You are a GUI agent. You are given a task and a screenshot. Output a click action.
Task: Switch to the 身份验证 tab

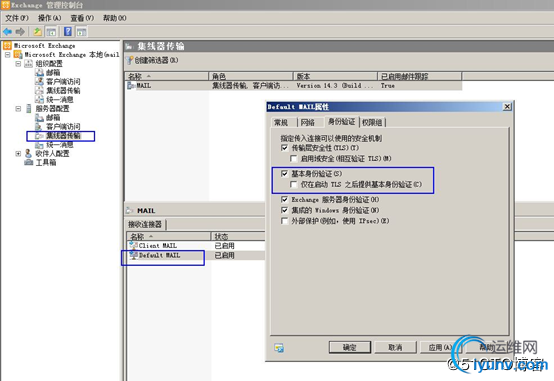341,122
